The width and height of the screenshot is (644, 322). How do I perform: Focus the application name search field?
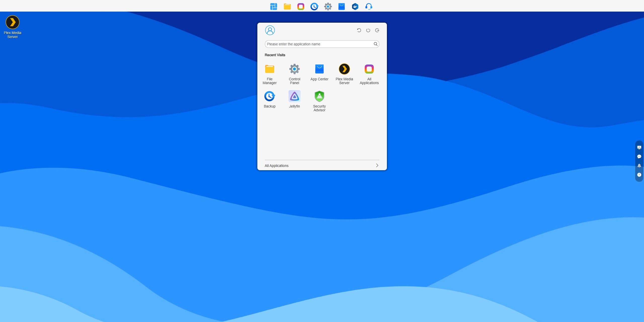click(x=318, y=44)
